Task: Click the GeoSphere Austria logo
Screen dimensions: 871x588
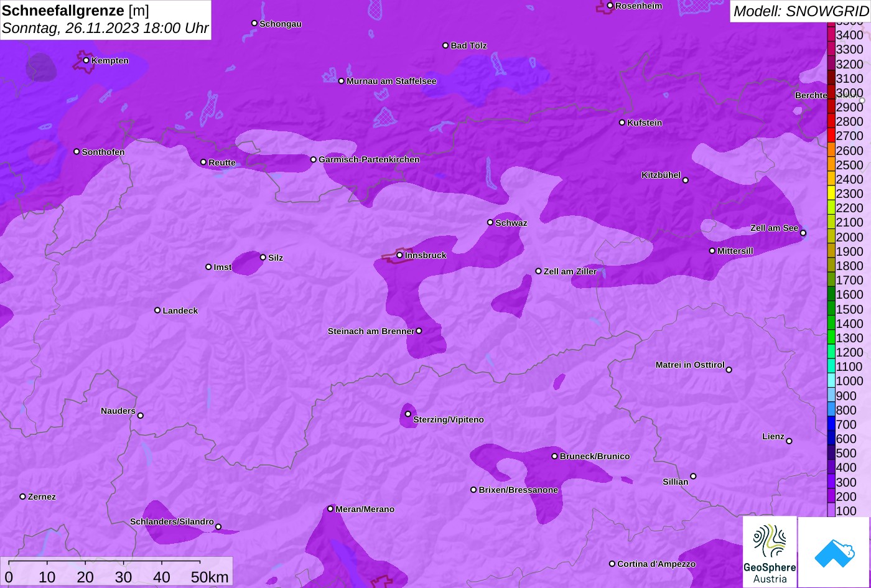Action: 770,552
